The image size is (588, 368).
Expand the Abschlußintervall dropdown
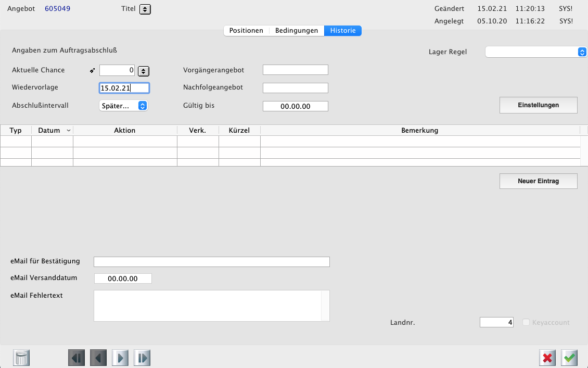coord(123,106)
